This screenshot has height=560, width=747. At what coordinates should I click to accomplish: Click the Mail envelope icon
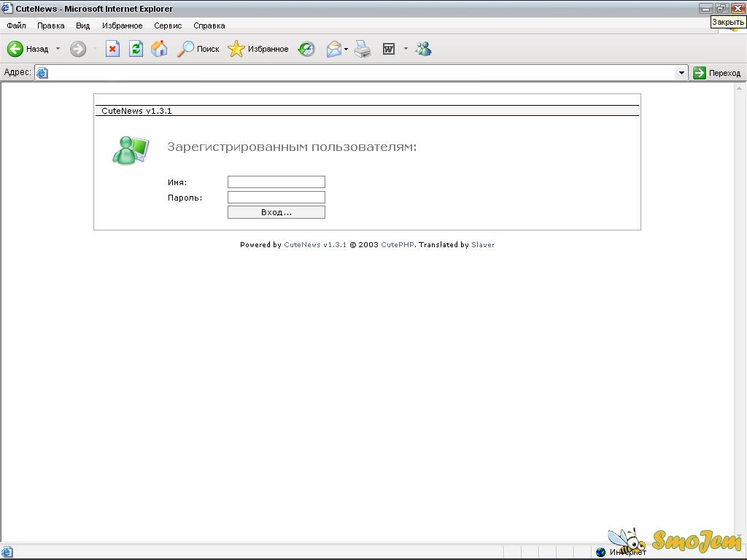(334, 49)
